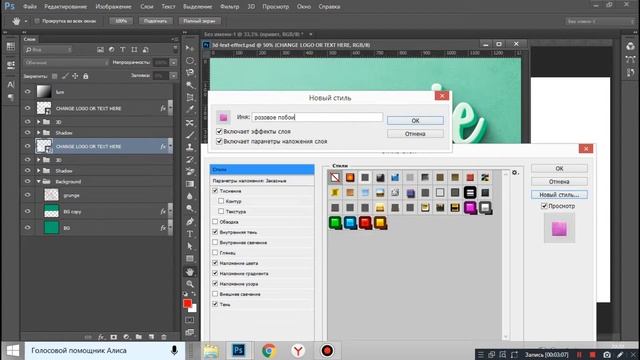Click the lock all padlock icon
Screen dimensions: 640x360
click(x=86, y=76)
